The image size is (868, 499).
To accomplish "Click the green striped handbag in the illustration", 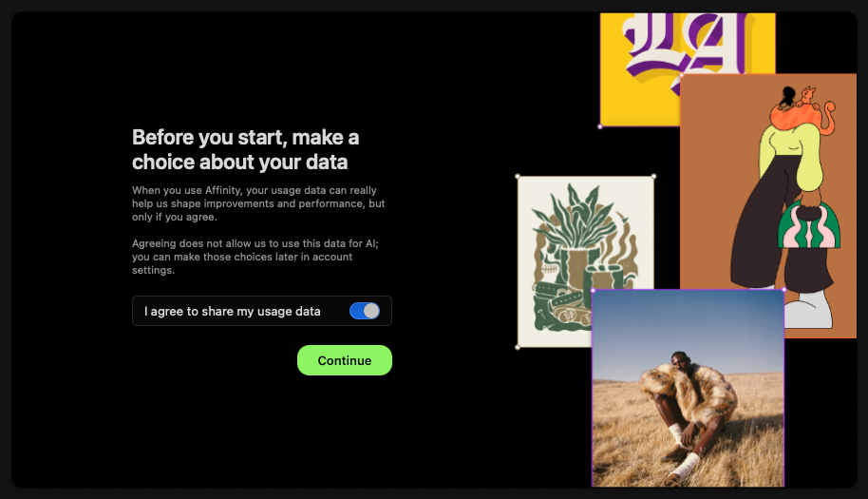I will [x=808, y=226].
